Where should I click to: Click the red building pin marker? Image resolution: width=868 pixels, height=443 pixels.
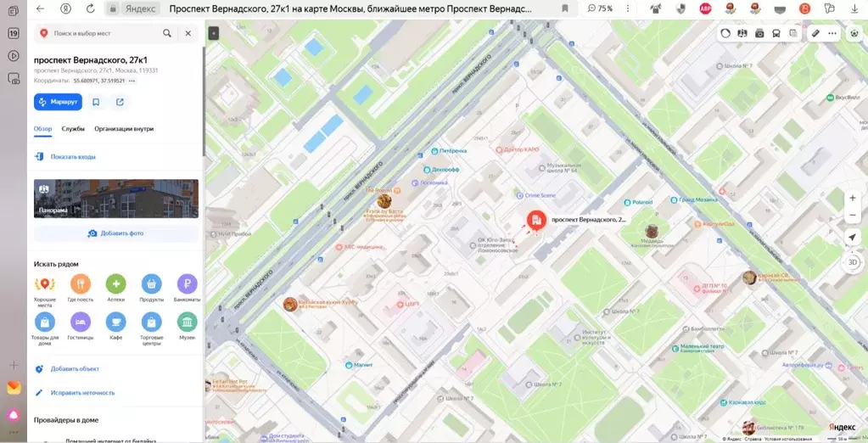(x=536, y=221)
